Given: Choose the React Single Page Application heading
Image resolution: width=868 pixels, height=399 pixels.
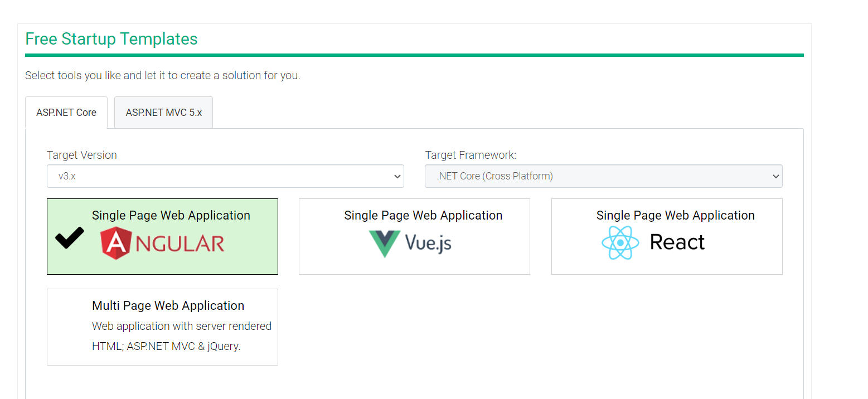Looking at the screenshot, I should click(675, 216).
